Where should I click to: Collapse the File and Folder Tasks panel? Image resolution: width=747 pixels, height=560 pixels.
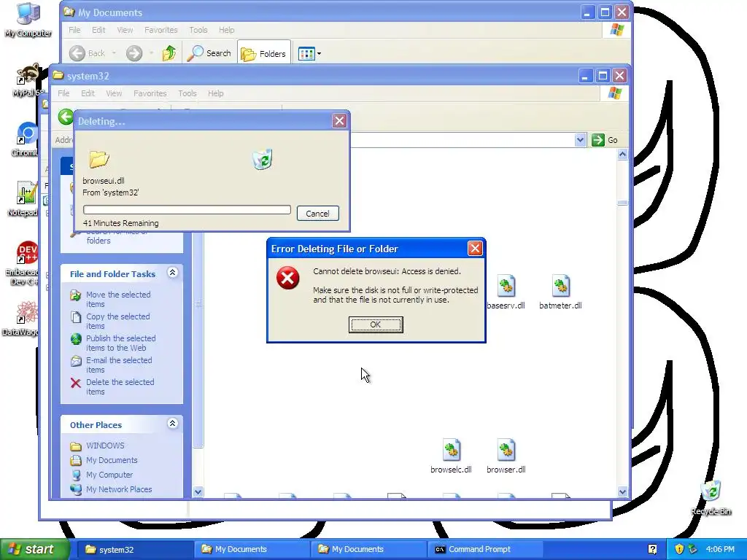pyautogui.click(x=172, y=273)
